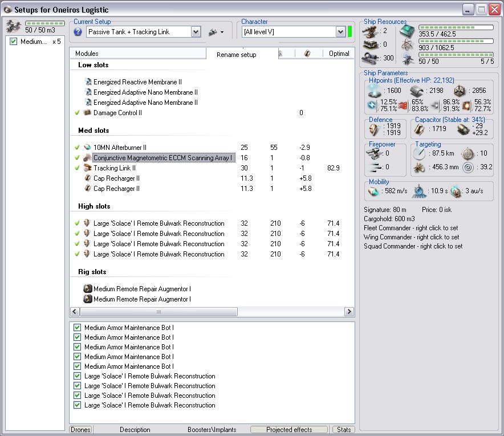Screen dimensions: 504x436
Task: Click the horizontal scrollbar left arrow
Action: pos(75,312)
